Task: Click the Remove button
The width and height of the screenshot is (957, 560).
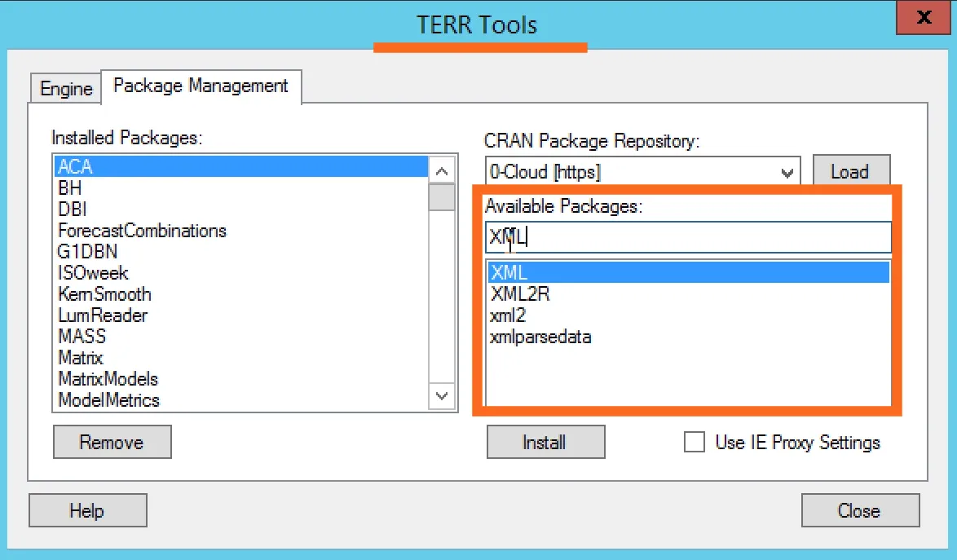Action: [x=112, y=442]
